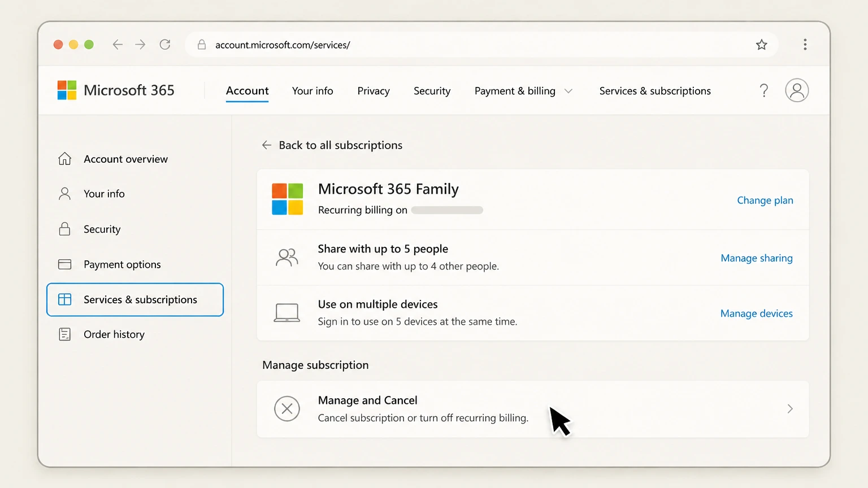
Task: Click the address bar padlock icon
Action: click(x=201, y=45)
